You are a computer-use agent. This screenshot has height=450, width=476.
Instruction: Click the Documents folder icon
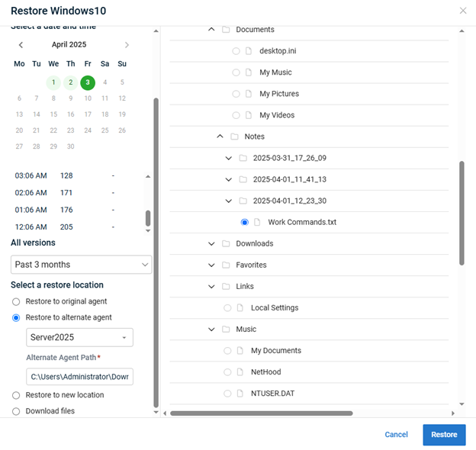(x=226, y=30)
